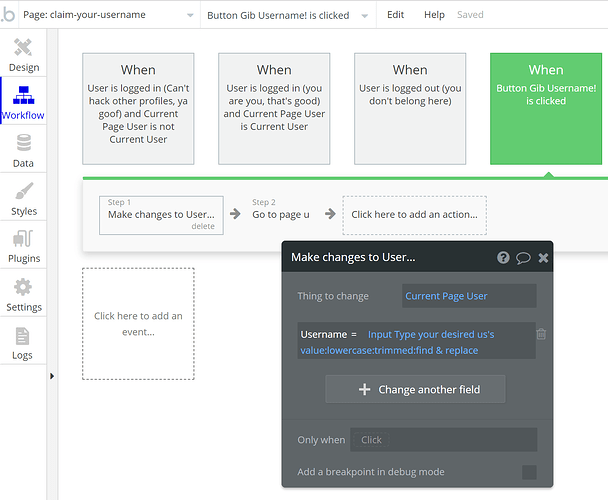Open the Data section
The image size is (608, 500).
(23, 150)
